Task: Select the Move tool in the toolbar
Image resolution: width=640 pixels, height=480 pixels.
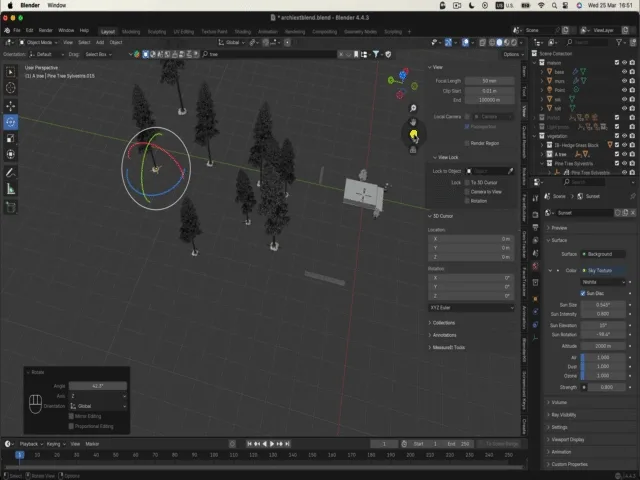Action: [11, 105]
